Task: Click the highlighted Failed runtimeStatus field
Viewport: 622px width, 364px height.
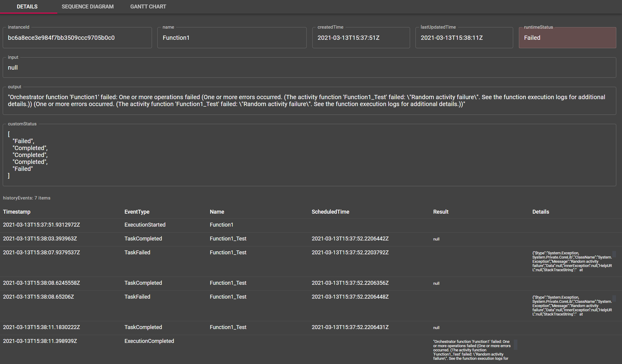Action: click(567, 37)
